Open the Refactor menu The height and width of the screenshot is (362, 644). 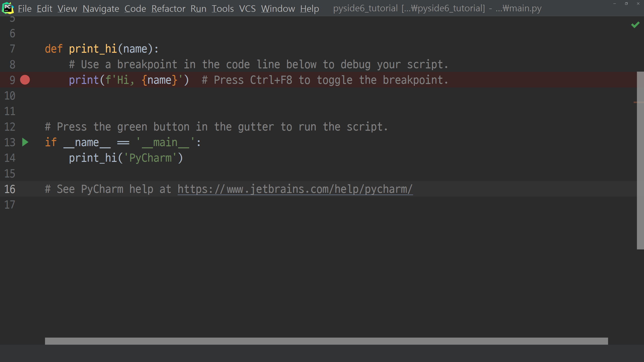pyautogui.click(x=168, y=9)
